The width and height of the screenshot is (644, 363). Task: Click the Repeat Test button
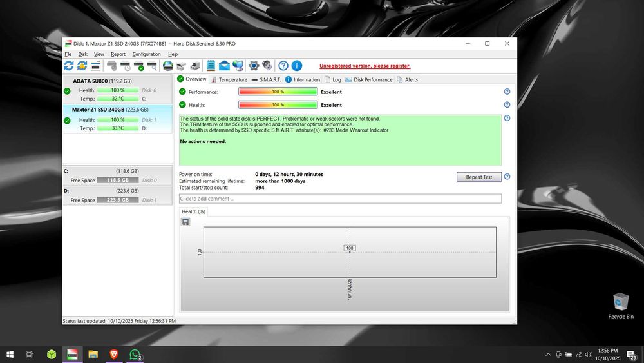tap(479, 177)
